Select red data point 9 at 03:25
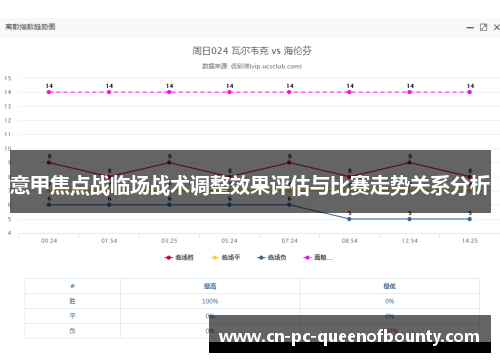Image resolution: width=500 pixels, height=362 pixels. point(169,163)
